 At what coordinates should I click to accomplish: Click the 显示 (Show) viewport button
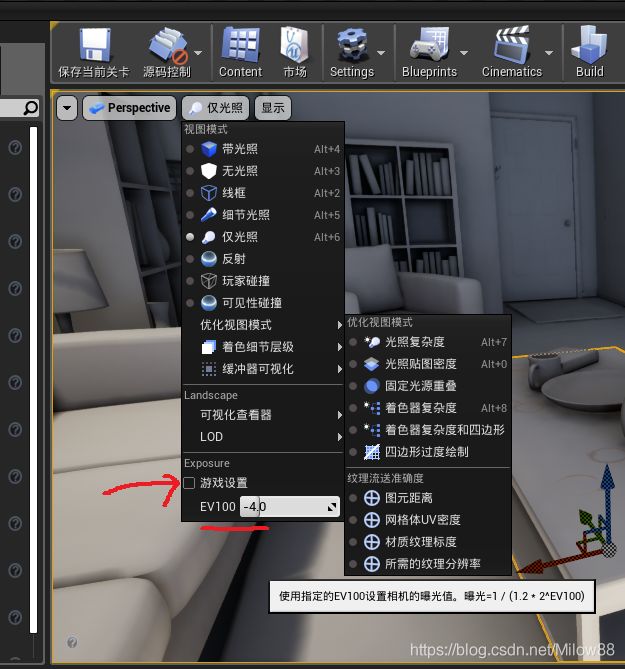click(273, 108)
